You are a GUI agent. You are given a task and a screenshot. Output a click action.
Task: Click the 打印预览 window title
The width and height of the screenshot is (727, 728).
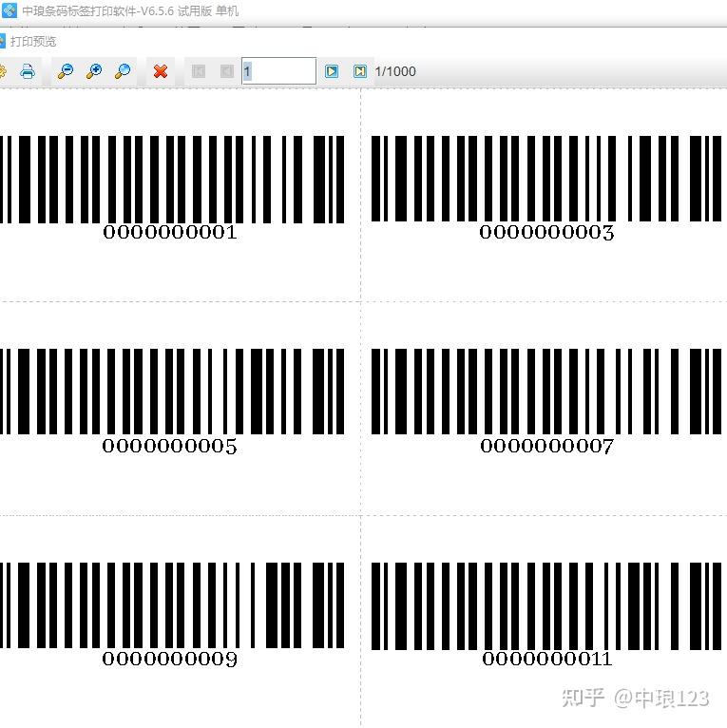(33, 42)
